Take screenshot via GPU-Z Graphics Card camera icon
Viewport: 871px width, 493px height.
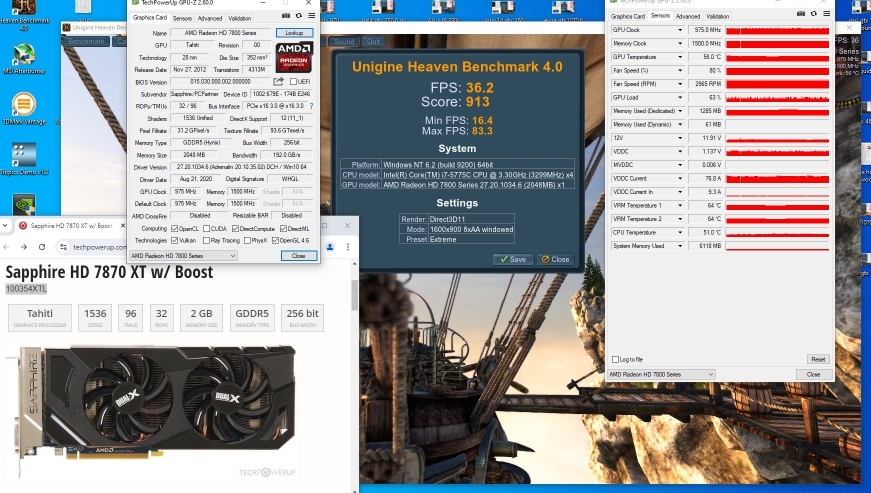tap(286, 16)
